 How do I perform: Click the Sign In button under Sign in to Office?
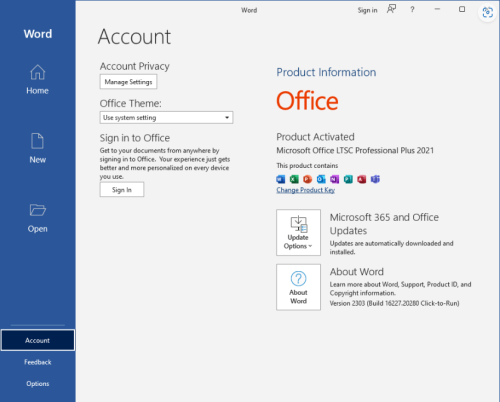(122, 190)
